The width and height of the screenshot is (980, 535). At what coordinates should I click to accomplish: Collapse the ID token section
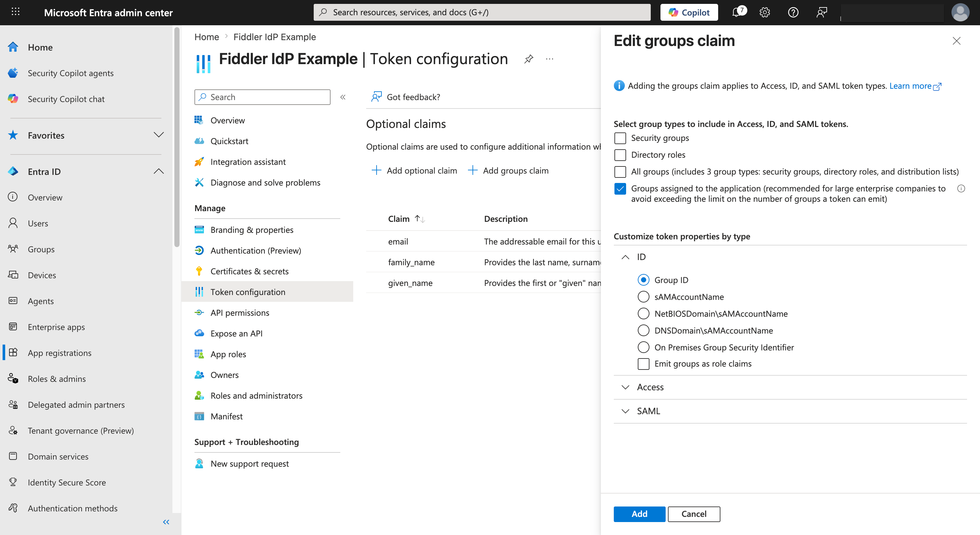coord(625,257)
